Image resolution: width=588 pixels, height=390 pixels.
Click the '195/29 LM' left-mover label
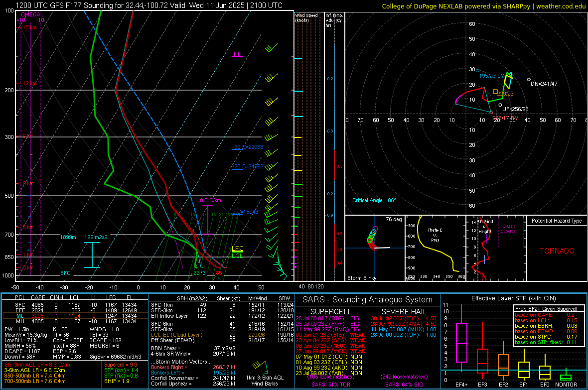coord(492,76)
